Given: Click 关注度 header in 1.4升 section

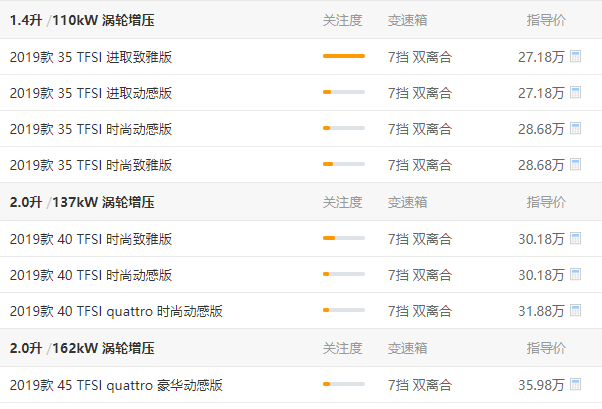Looking at the screenshot, I should tap(342, 20).
